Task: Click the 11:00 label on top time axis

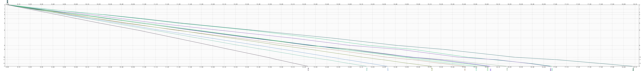Action: (144, 4)
